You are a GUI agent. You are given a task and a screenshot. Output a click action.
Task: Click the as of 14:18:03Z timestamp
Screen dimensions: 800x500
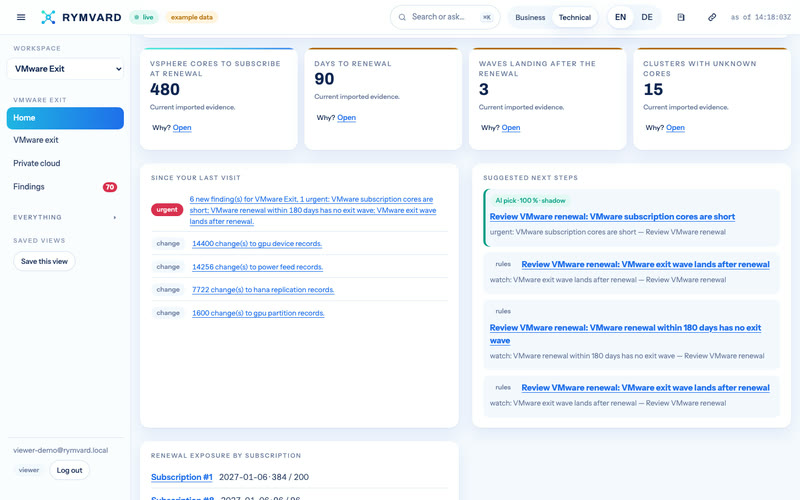(x=761, y=17)
